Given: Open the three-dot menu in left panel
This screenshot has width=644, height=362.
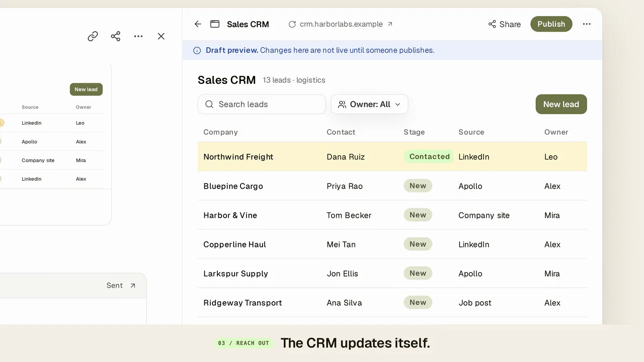Looking at the screenshot, I should click(x=138, y=36).
